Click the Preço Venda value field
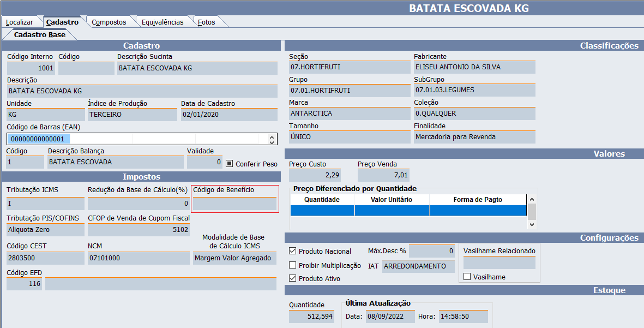The height and width of the screenshot is (328, 644). click(383, 175)
